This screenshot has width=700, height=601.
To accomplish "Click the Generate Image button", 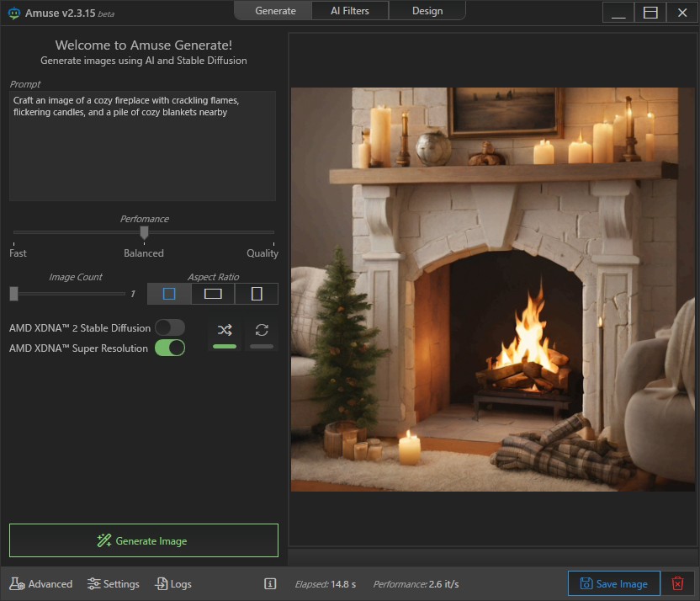I will pyautogui.click(x=143, y=540).
